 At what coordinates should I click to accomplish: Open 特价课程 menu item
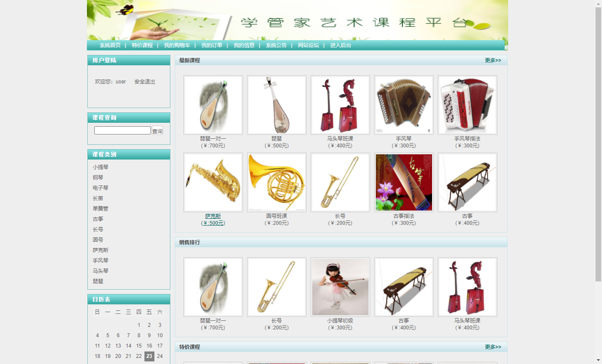[x=142, y=45]
